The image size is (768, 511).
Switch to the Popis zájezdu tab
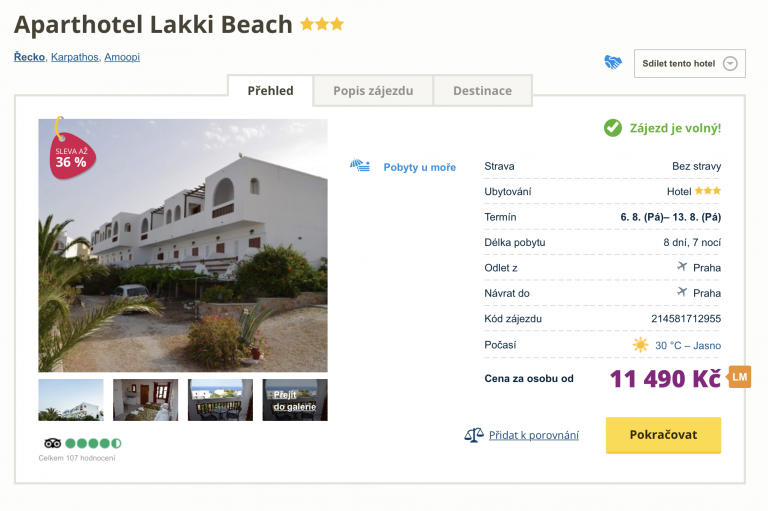tap(373, 91)
